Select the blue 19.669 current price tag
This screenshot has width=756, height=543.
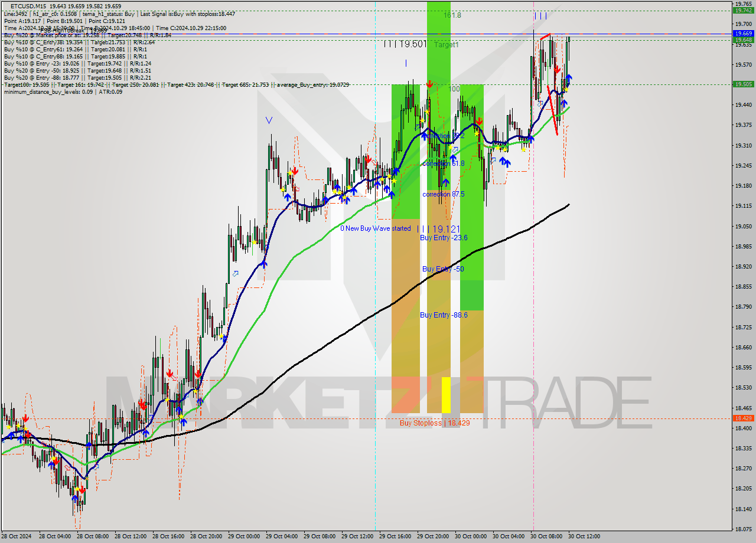tap(743, 34)
